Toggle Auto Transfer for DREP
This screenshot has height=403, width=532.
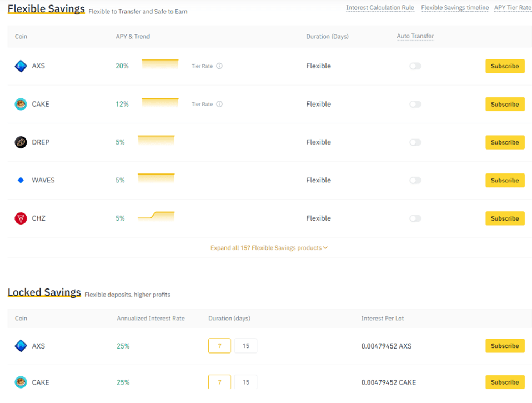pos(415,142)
